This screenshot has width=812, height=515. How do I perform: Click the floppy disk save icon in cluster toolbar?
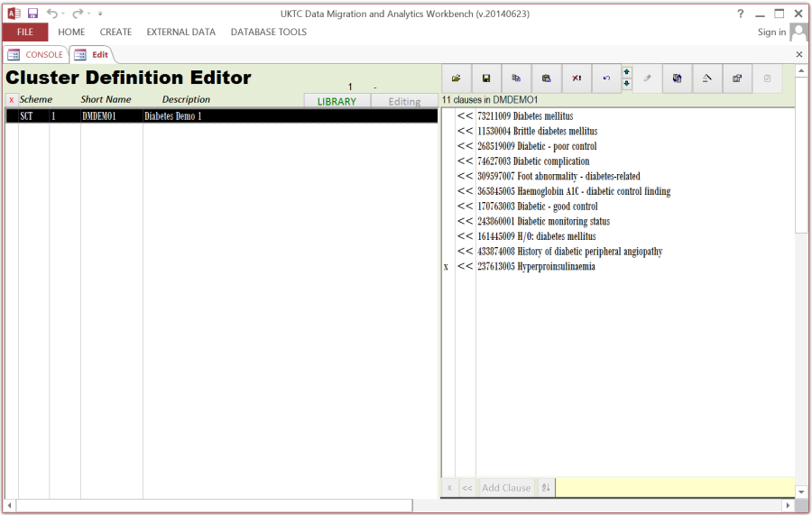(486, 78)
